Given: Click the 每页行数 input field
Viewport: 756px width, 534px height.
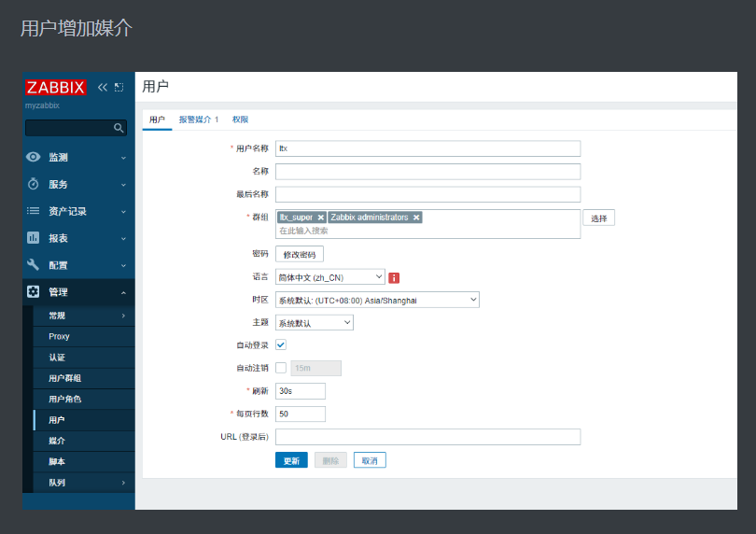Looking at the screenshot, I should pyautogui.click(x=301, y=414).
